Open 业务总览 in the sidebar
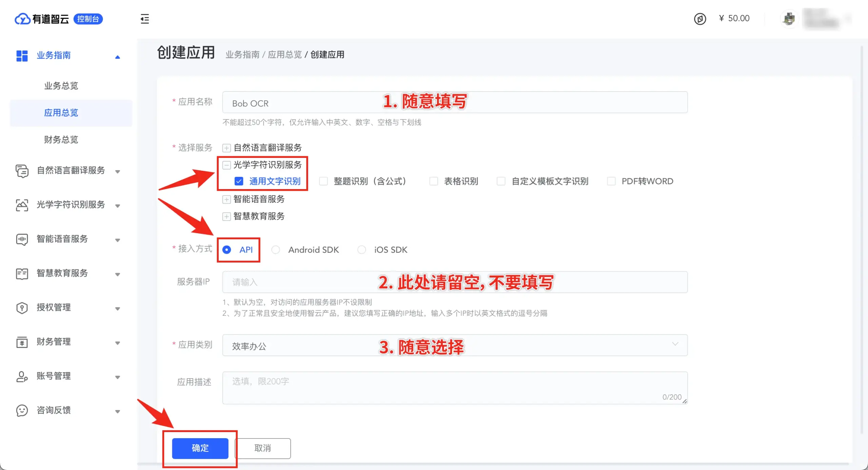Viewport: 868px width, 470px height. tap(61, 85)
